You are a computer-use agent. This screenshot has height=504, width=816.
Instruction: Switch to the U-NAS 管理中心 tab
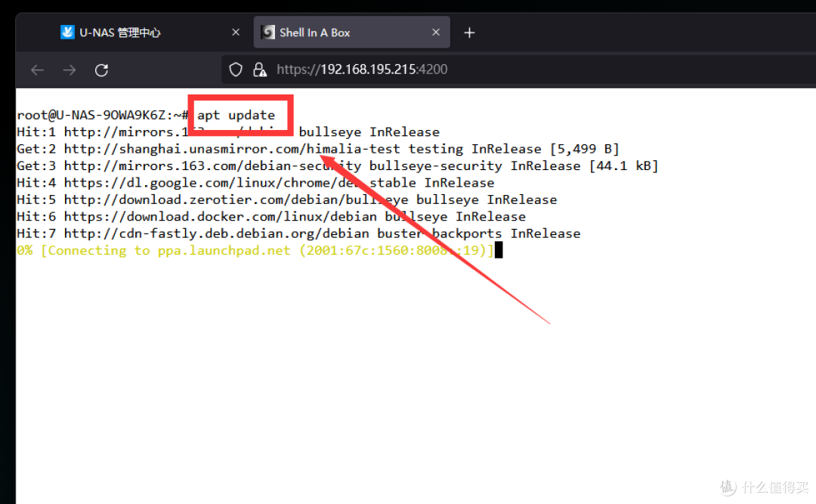click(121, 32)
